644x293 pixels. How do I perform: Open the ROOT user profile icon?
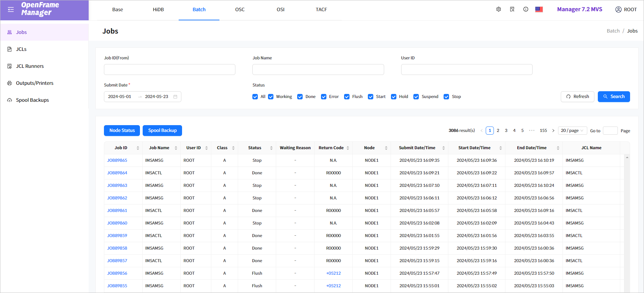(x=619, y=9)
